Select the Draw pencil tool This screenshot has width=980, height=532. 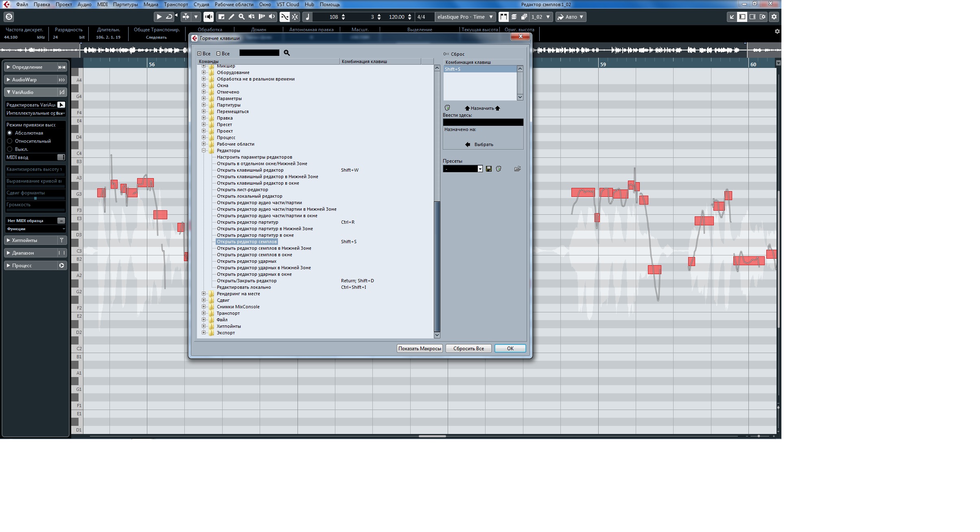(x=232, y=17)
